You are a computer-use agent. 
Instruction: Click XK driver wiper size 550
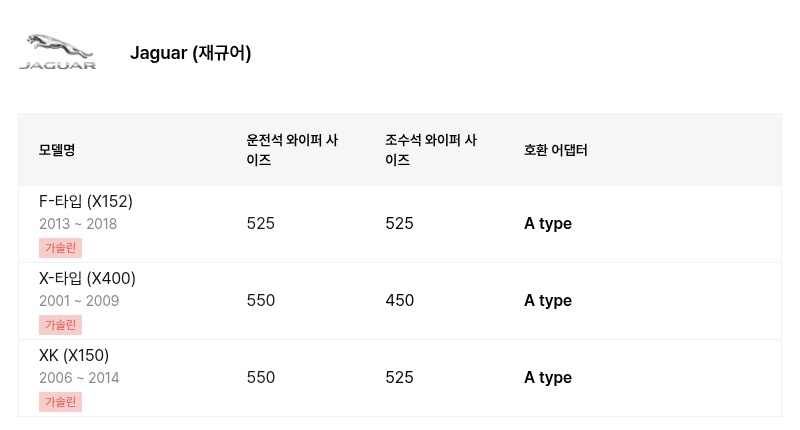261,377
